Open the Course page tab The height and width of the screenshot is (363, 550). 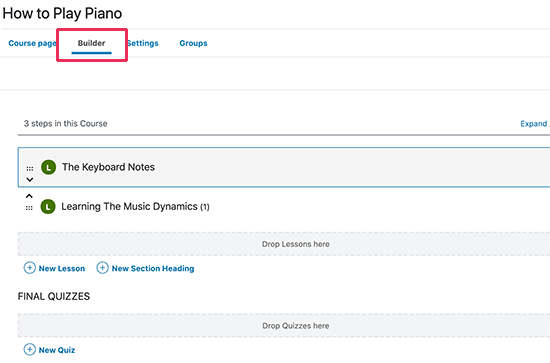point(32,43)
